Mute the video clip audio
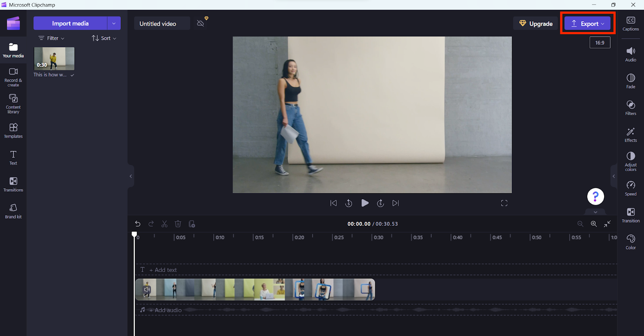 (147, 290)
